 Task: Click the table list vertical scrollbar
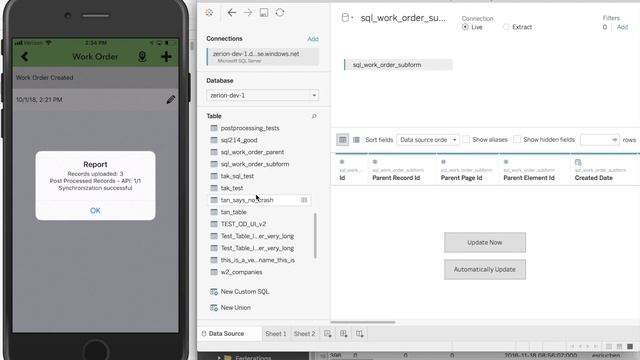pos(315,236)
